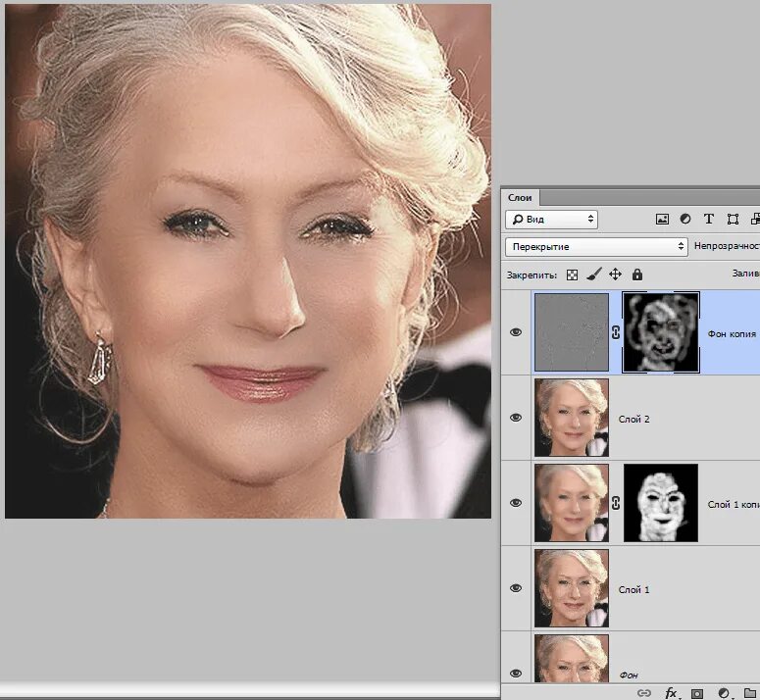Select the Слой 1 копия layer thumbnail
Viewport: 760px width, 700px height.
[x=572, y=503]
